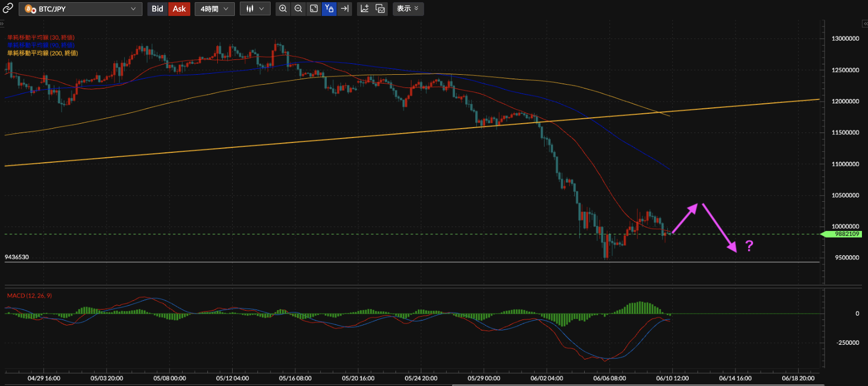Image resolution: width=868 pixels, height=386 pixels.
Task: Select the 単純移動平均線 (90, 終値) indicator label
Action: [x=41, y=45]
